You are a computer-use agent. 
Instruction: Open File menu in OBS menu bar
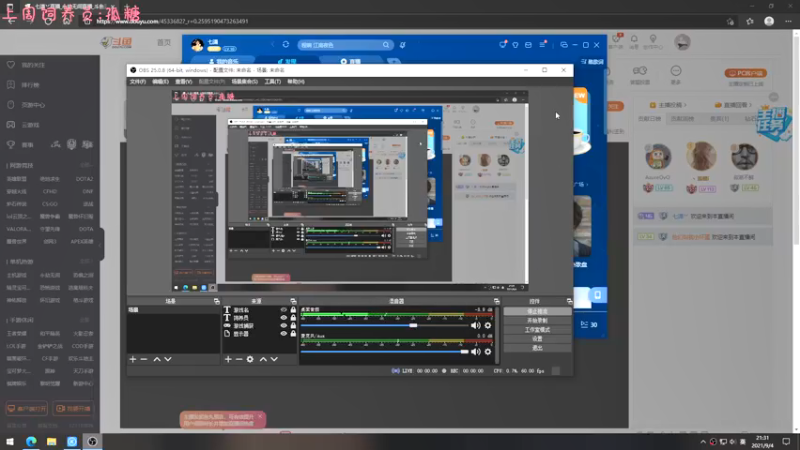pyautogui.click(x=138, y=82)
